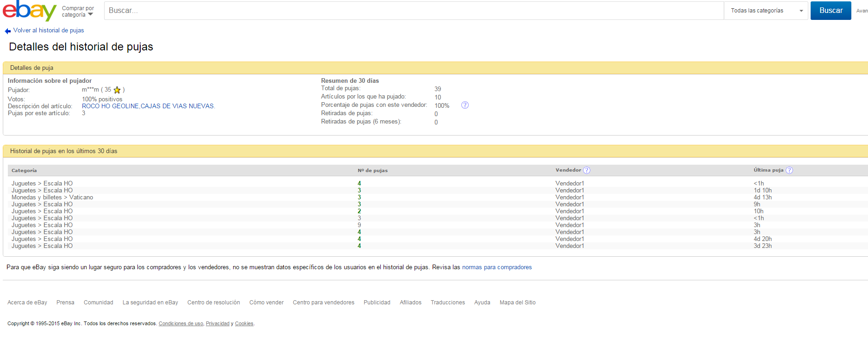Open the Todas las categorías dropdown
The height and width of the screenshot is (340, 868).
tap(766, 11)
